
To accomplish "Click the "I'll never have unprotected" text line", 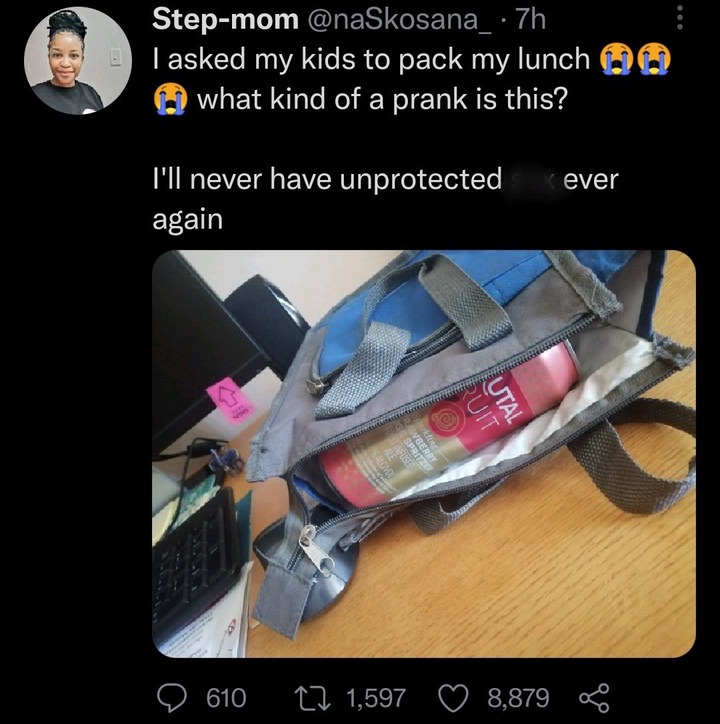I will [x=327, y=179].
